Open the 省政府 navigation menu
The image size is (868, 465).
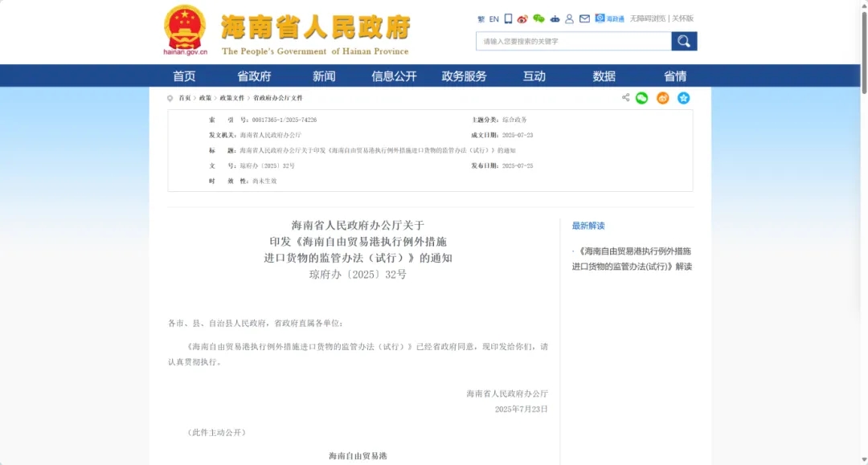coord(254,75)
